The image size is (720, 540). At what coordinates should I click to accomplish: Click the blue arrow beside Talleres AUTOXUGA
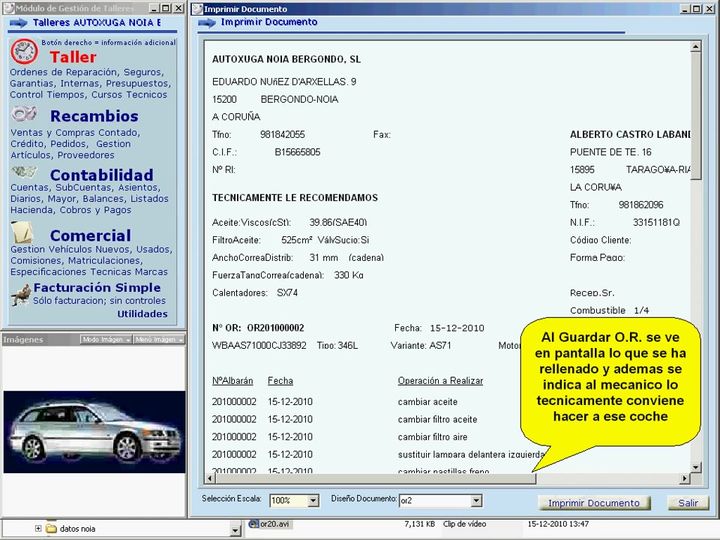click(x=18, y=23)
